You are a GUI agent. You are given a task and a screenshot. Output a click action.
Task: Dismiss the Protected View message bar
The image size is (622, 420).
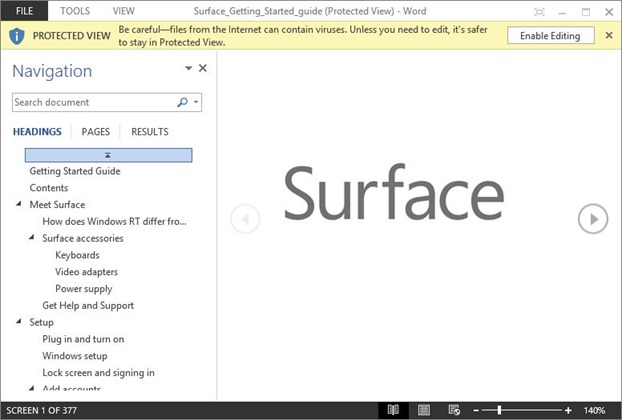tap(609, 36)
